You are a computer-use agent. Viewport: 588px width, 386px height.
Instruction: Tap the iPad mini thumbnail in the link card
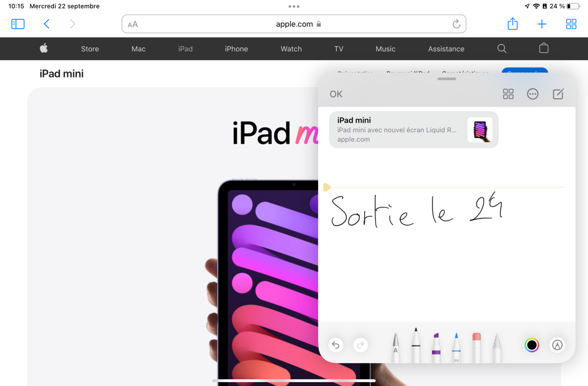pos(480,130)
